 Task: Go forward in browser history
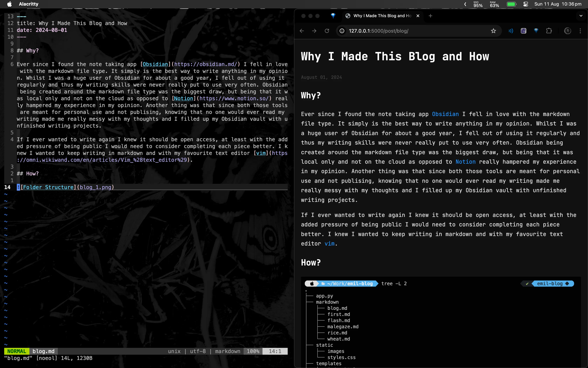pos(314,31)
